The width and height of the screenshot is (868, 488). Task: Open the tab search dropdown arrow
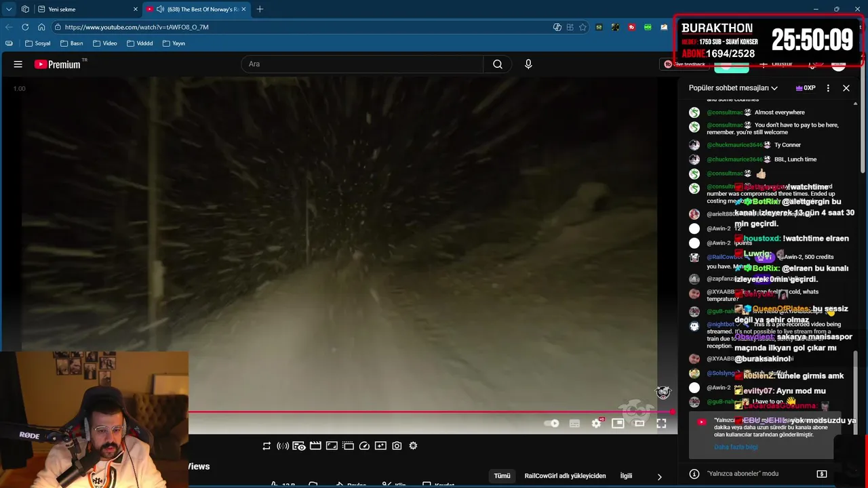[x=9, y=9]
